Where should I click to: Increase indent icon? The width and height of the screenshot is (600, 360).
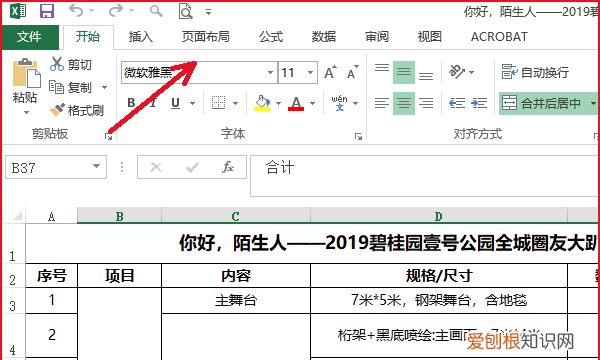click(x=479, y=103)
